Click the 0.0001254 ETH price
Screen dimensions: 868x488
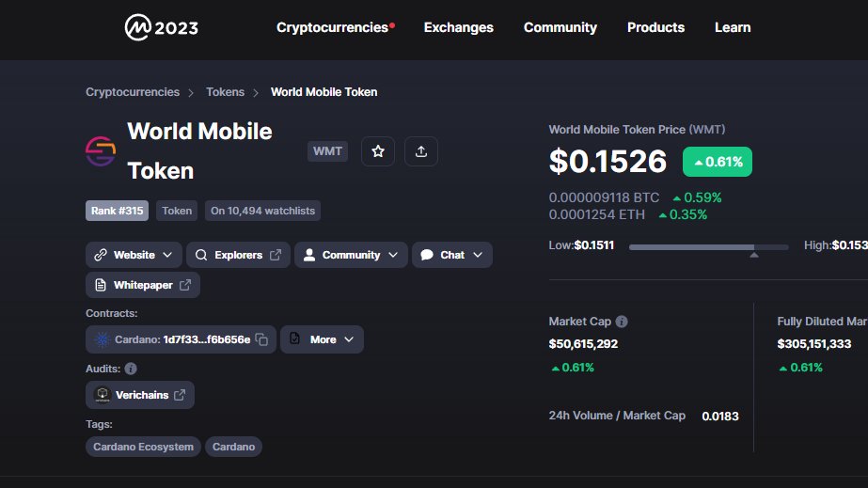click(x=597, y=214)
